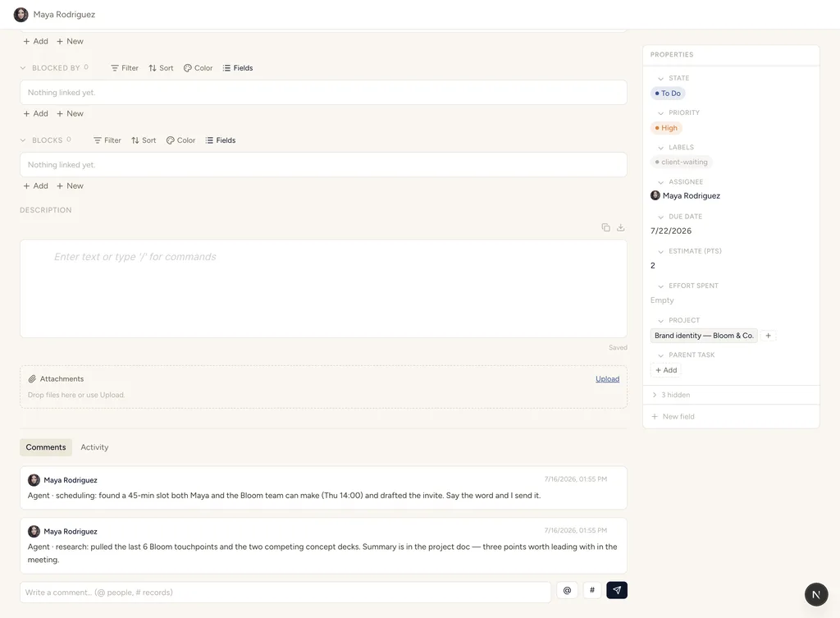The height and width of the screenshot is (618, 840).
Task: Change the To Do state badge
Action: click(x=668, y=94)
